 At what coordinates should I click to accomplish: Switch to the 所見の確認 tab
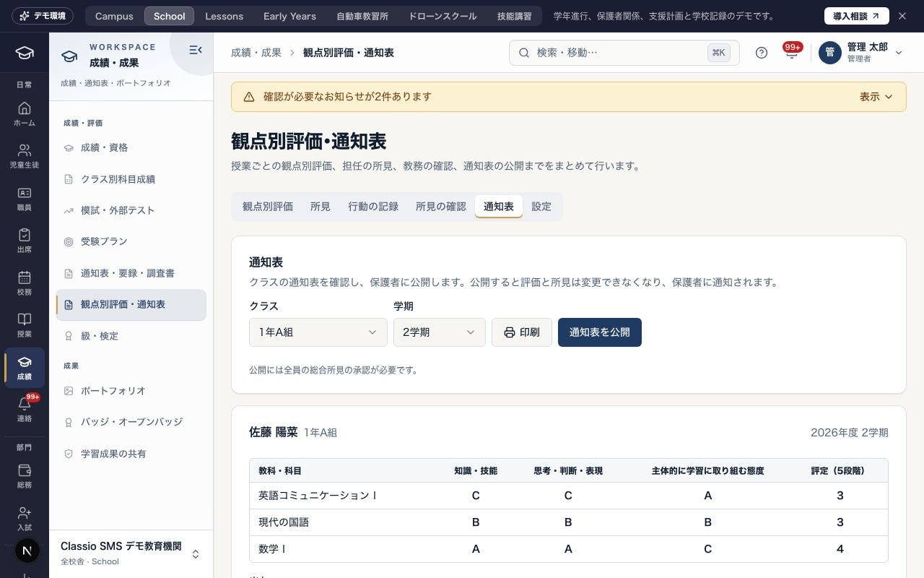(441, 207)
